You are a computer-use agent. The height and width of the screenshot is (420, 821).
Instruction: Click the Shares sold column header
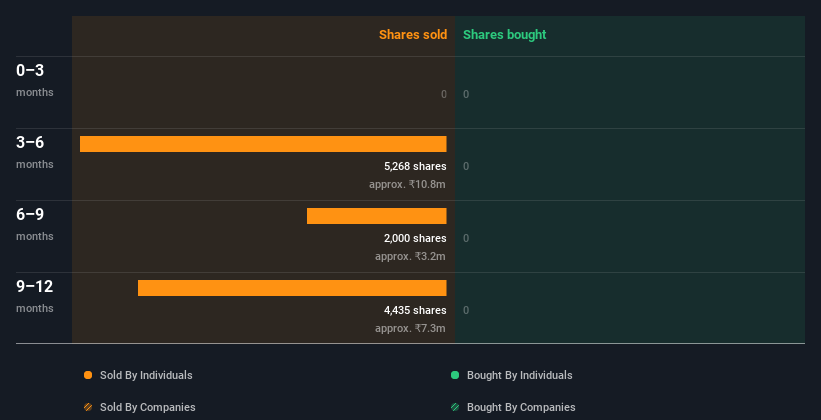tap(413, 35)
